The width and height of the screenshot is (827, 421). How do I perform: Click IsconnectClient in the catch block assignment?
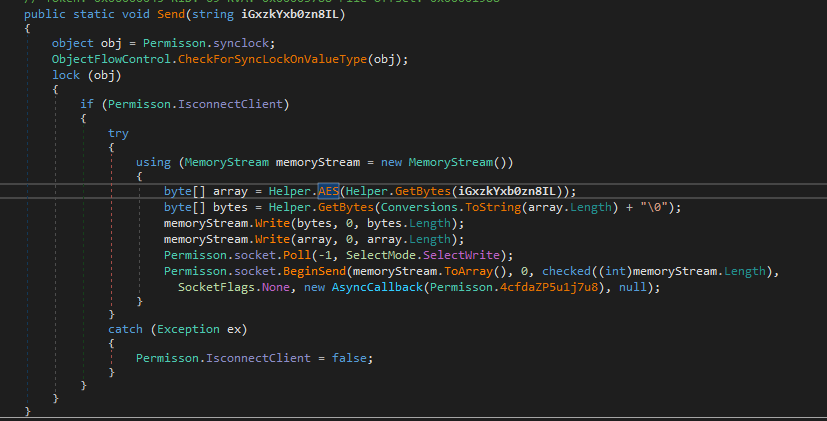click(x=258, y=358)
